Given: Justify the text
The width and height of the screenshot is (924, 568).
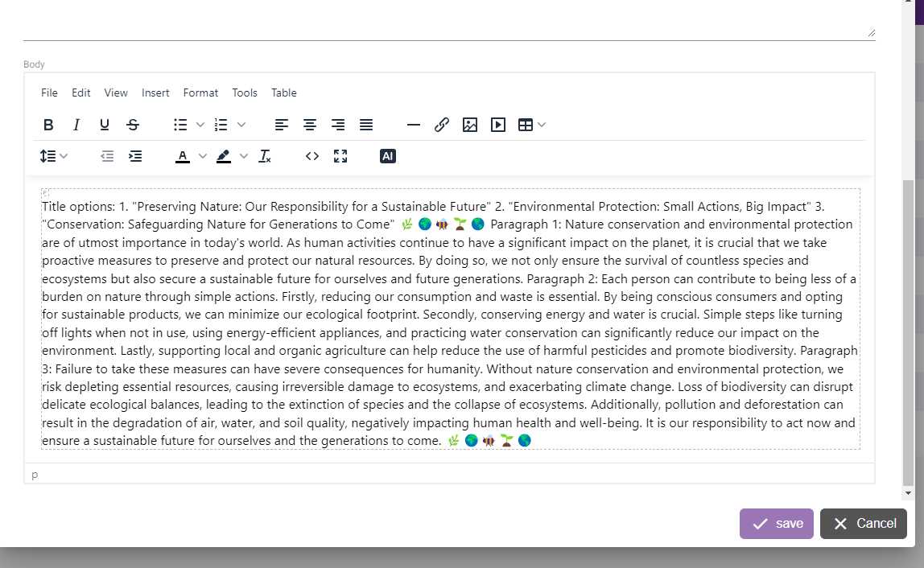Looking at the screenshot, I should [x=366, y=125].
